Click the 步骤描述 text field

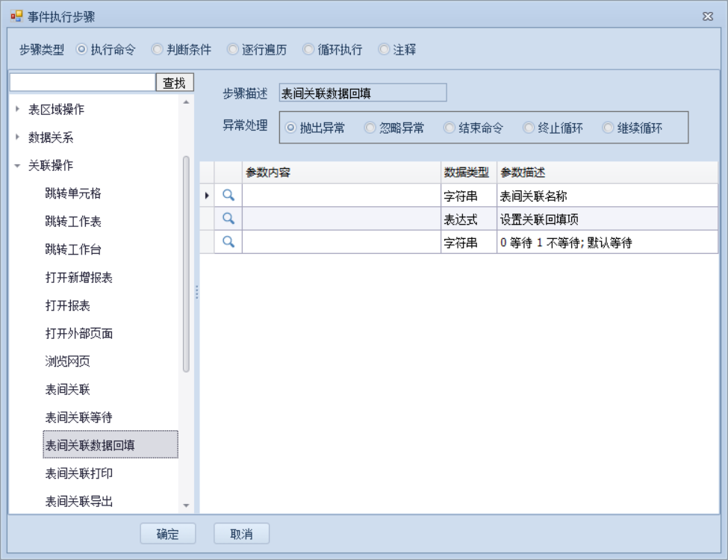[x=362, y=93]
